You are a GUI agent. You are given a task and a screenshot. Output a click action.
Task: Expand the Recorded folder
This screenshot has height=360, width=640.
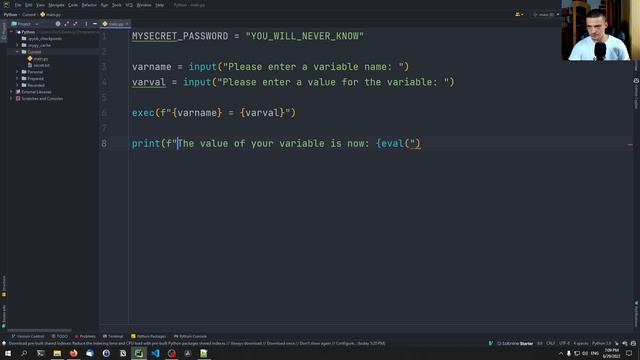click(18, 85)
